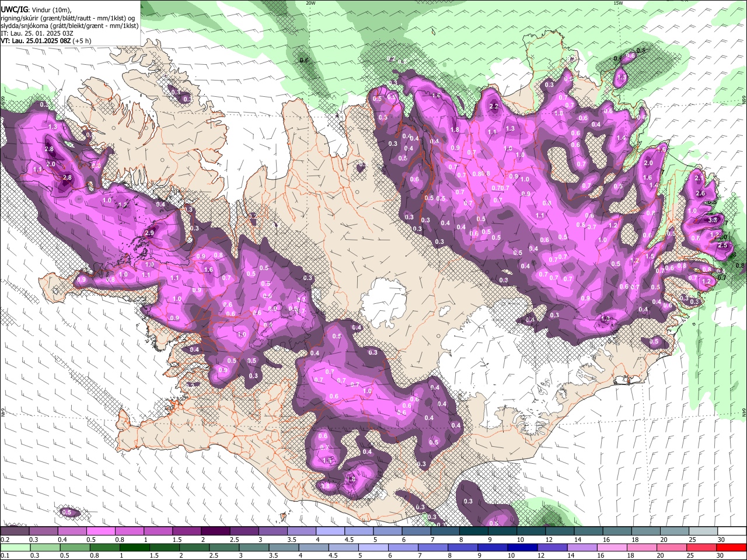The image size is (747, 560).
Task: Click top legend swatch between 4 and 4.5
Action: pos(329,531)
